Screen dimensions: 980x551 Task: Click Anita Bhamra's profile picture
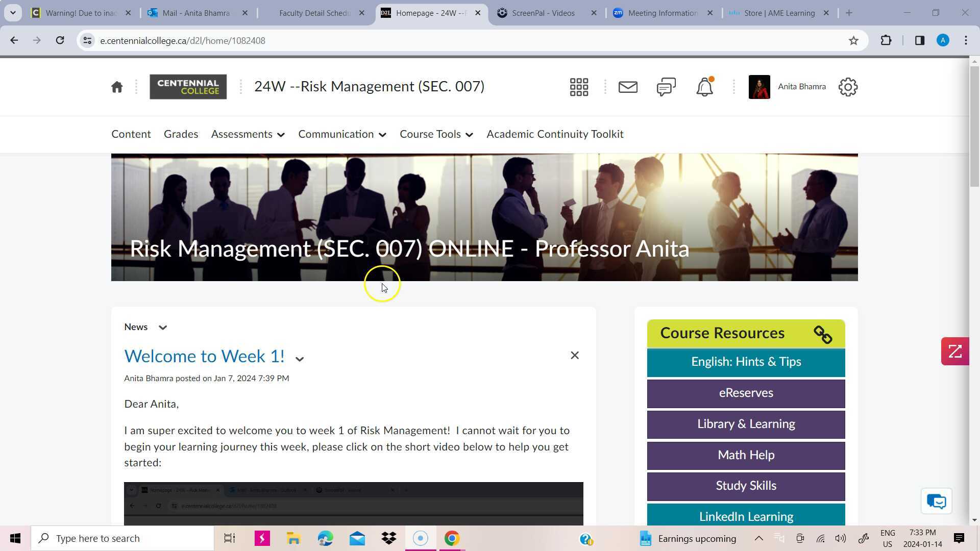coord(759,87)
